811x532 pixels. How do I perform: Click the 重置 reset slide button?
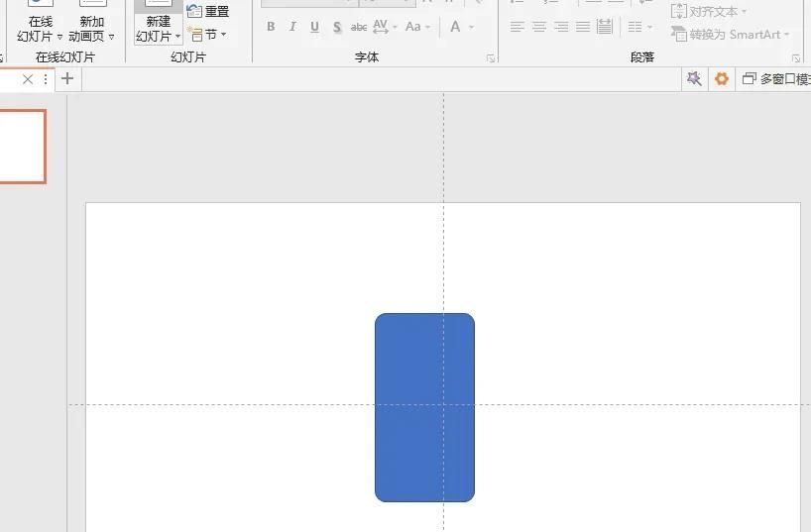pyautogui.click(x=208, y=12)
